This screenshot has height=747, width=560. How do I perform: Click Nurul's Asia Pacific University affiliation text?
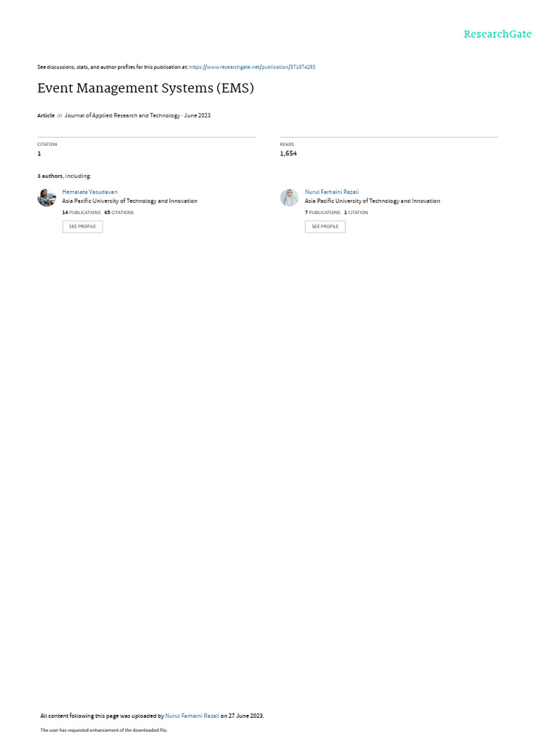click(373, 201)
